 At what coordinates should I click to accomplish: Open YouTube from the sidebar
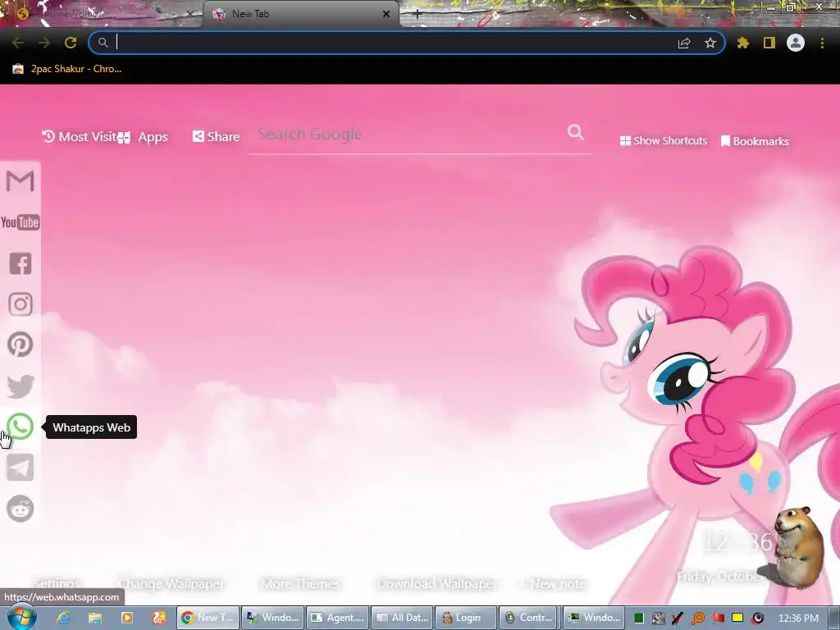[x=21, y=222]
